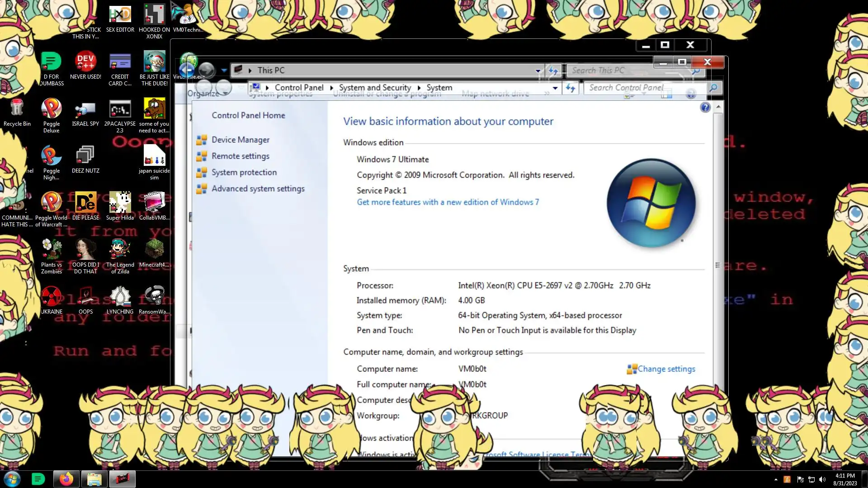Click Control Panel in the breadcrumb
This screenshot has height=488, width=868.
pyautogui.click(x=299, y=88)
